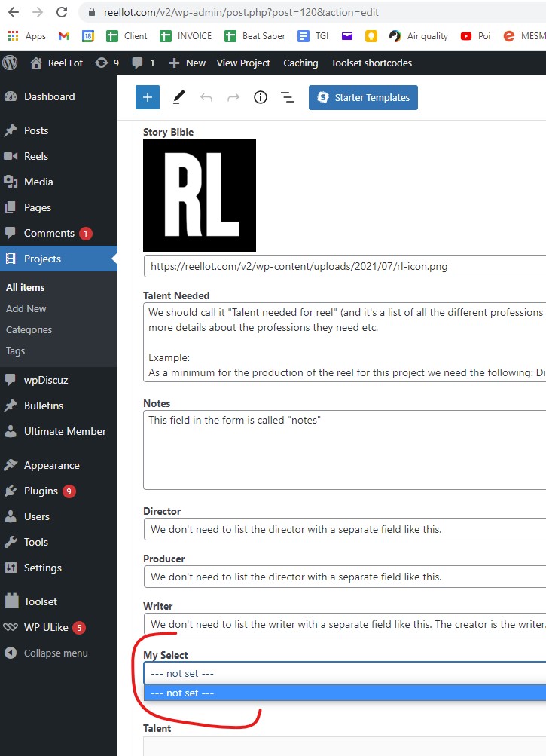
Task: Open the Settings sidebar menu
Action: (x=58, y=568)
